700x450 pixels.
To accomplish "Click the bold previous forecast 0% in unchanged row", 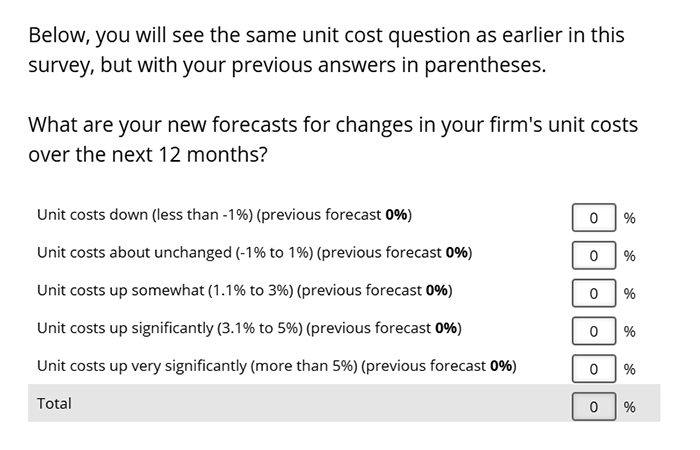I will [457, 252].
